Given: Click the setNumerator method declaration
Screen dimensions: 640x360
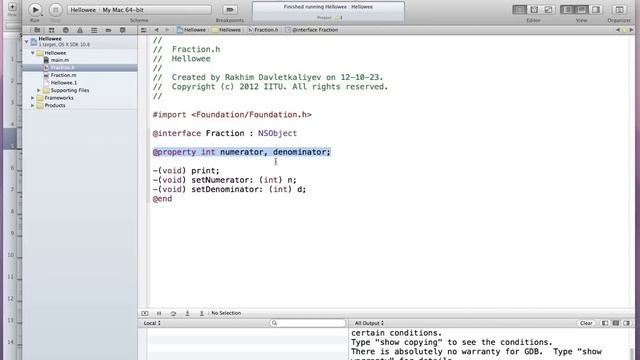Looking at the screenshot, I should coord(224,180).
